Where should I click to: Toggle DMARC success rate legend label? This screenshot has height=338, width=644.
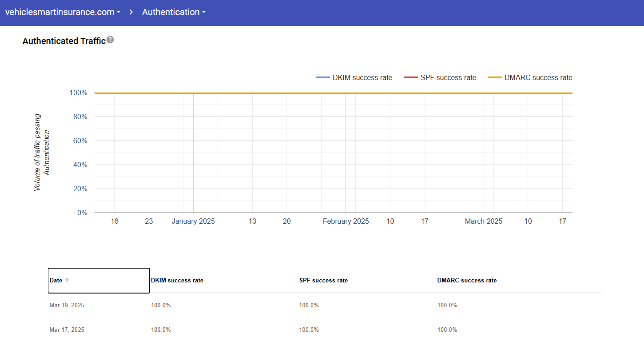(538, 78)
